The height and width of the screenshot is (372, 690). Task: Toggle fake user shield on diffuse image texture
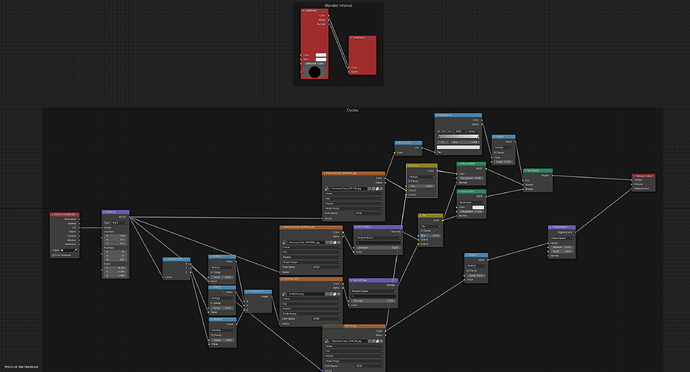pos(369,188)
